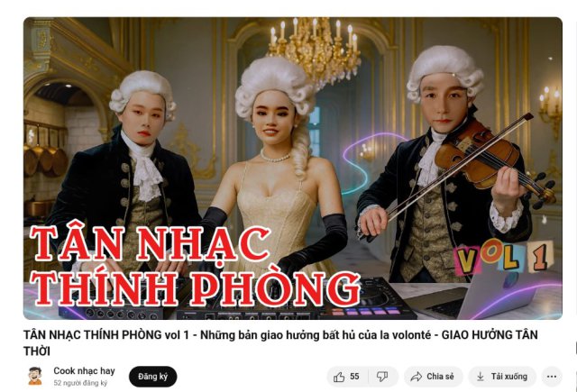
Task: Open the three-dot more actions menu
Action: (552, 377)
